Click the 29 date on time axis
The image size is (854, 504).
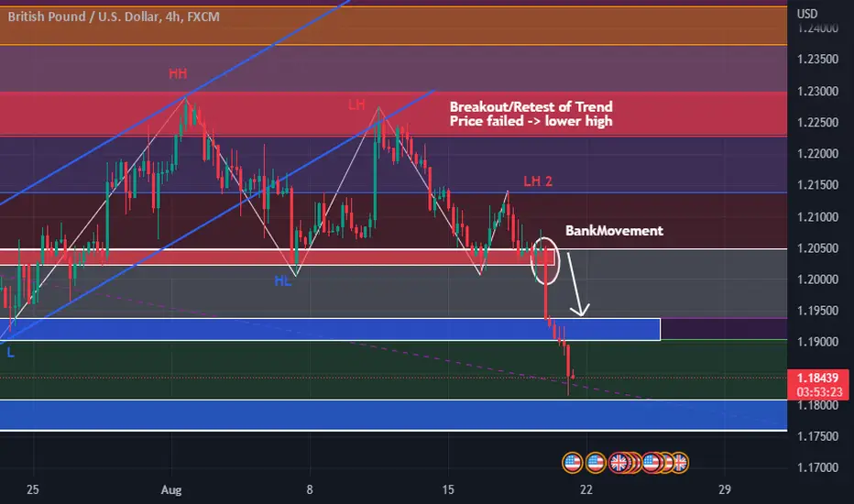coord(725,490)
